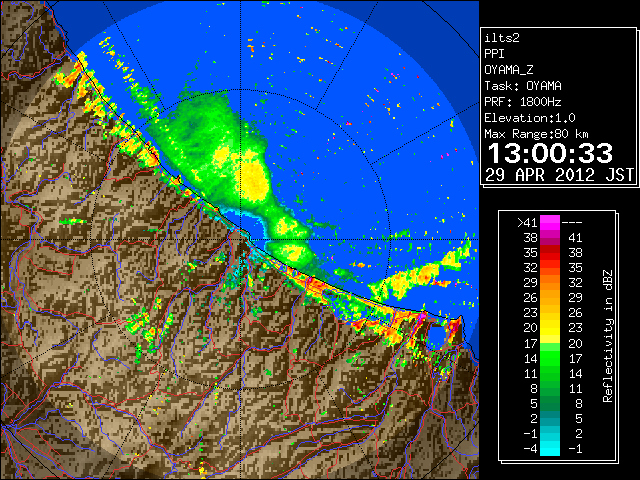The width and height of the screenshot is (640, 480).
Task: Click the large yellow echo core offshore
Action: [254, 178]
